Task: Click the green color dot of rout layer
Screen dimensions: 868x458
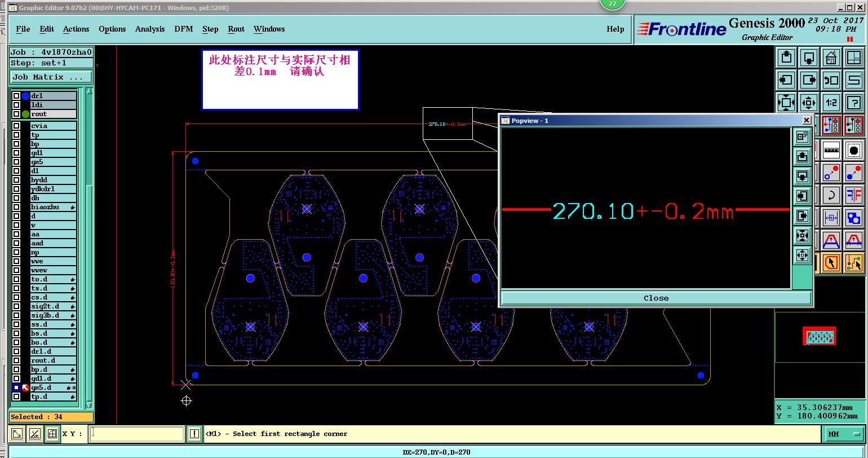Action: point(25,114)
